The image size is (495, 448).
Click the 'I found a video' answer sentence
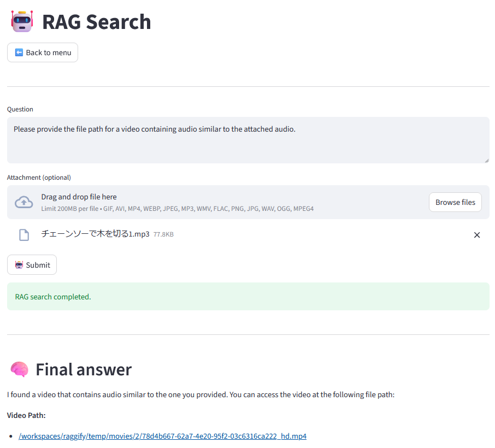pos(201,394)
